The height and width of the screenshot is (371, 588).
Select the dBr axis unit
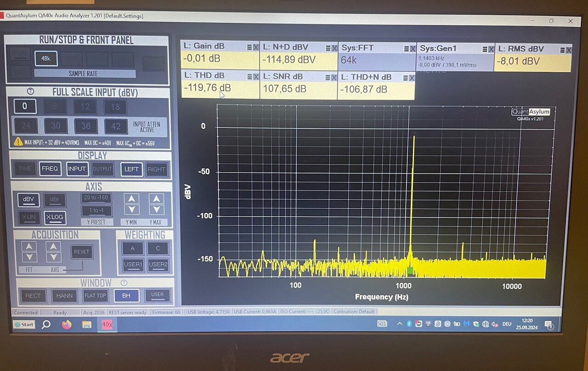55,200
